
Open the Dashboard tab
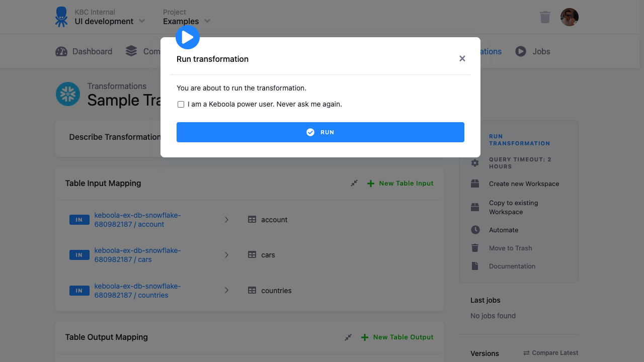coord(91,51)
